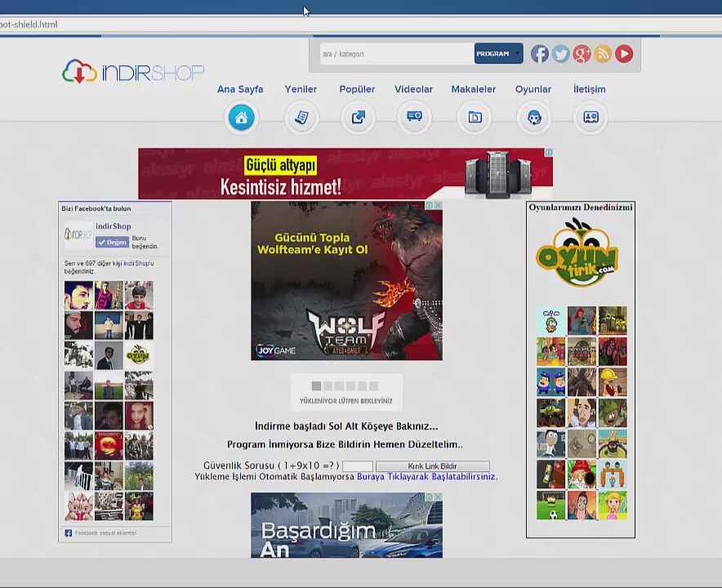Viewport: 722px width, 588px height.
Task: Open the RSS feed icon
Action: click(x=603, y=54)
